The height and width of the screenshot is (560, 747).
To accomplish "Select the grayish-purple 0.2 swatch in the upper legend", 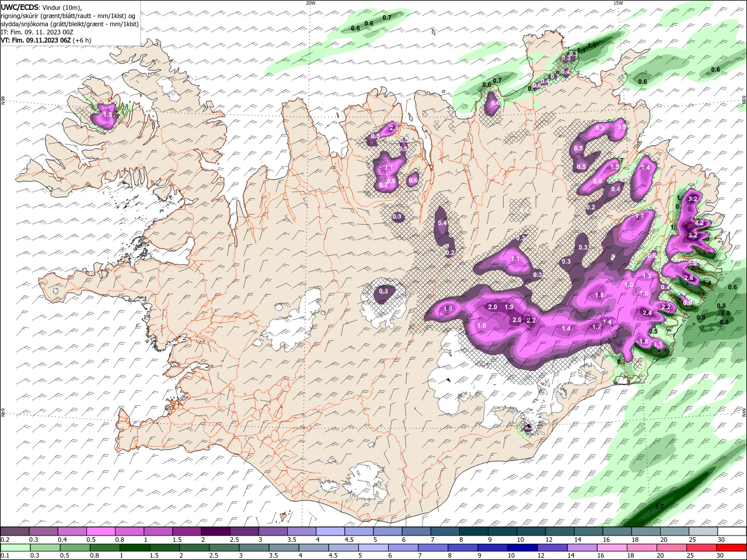I will (15, 531).
